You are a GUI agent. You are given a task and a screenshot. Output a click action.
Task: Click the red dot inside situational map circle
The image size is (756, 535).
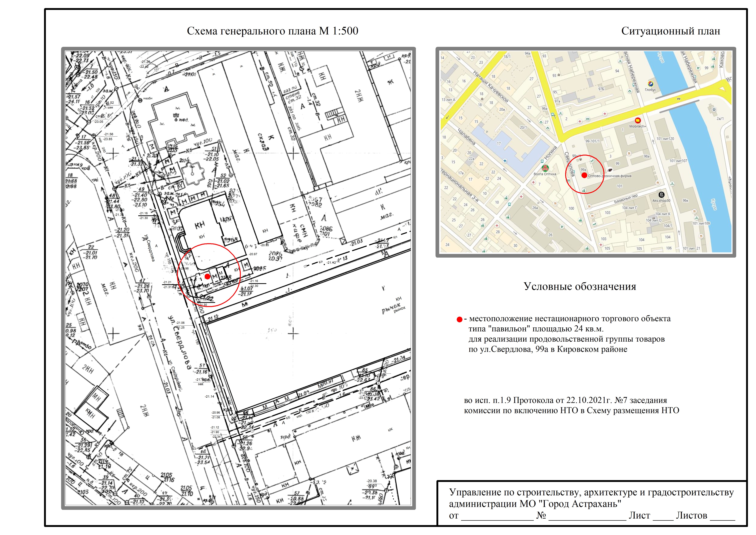tap(584, 176)
